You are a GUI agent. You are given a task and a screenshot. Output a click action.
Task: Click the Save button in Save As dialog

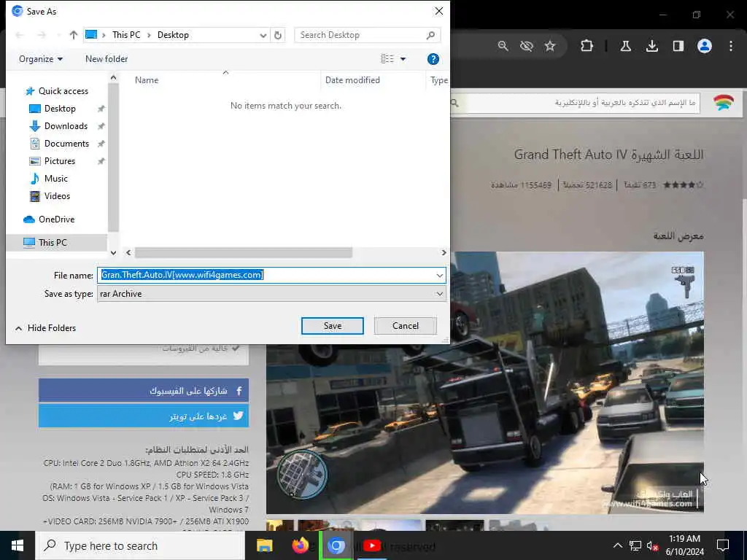pyautogui.click(x=332, y=326)
